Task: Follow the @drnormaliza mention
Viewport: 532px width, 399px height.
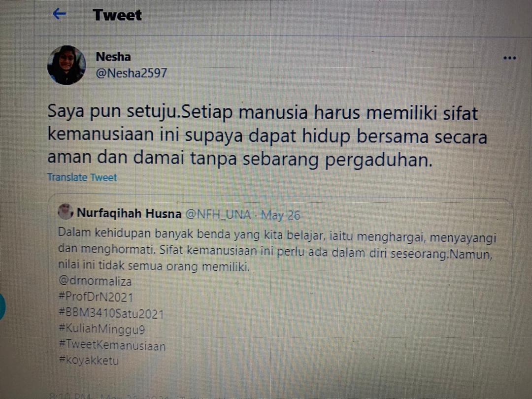Action: [95, 281]
